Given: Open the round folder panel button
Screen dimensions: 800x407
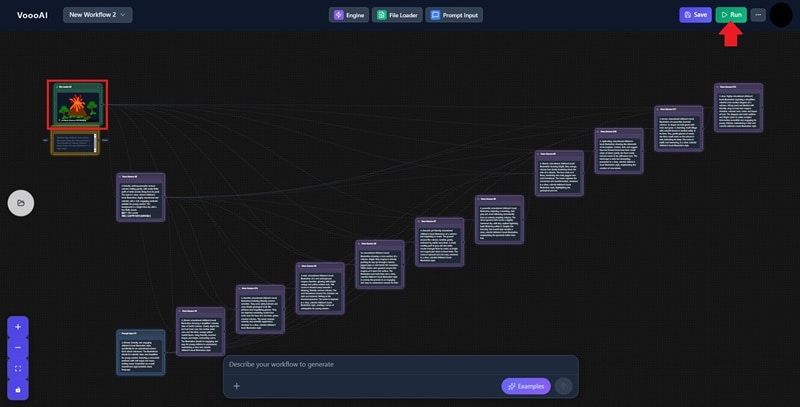Looking at the screenshot, I should pyautogui.click(x=21, y=203).
